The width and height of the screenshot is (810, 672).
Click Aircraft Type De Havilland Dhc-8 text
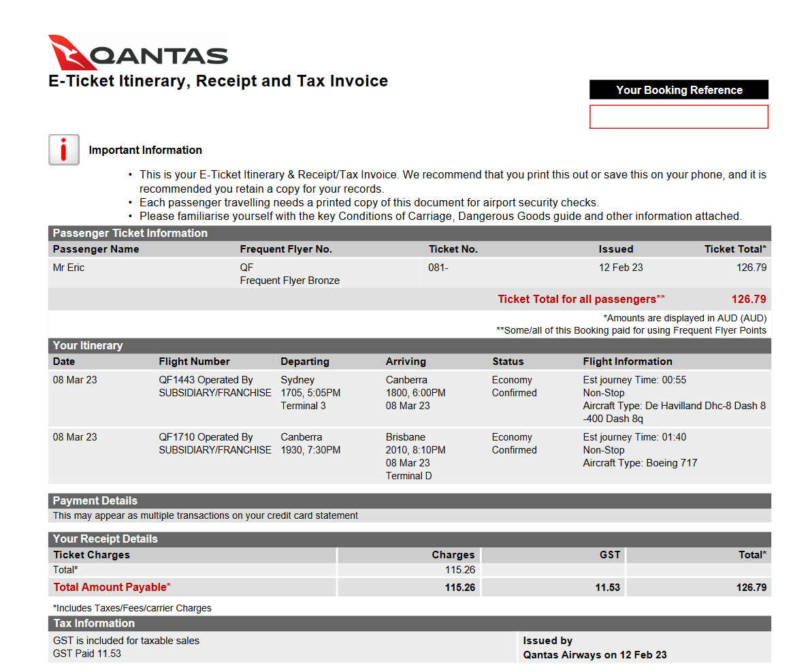tap(674, 412)
